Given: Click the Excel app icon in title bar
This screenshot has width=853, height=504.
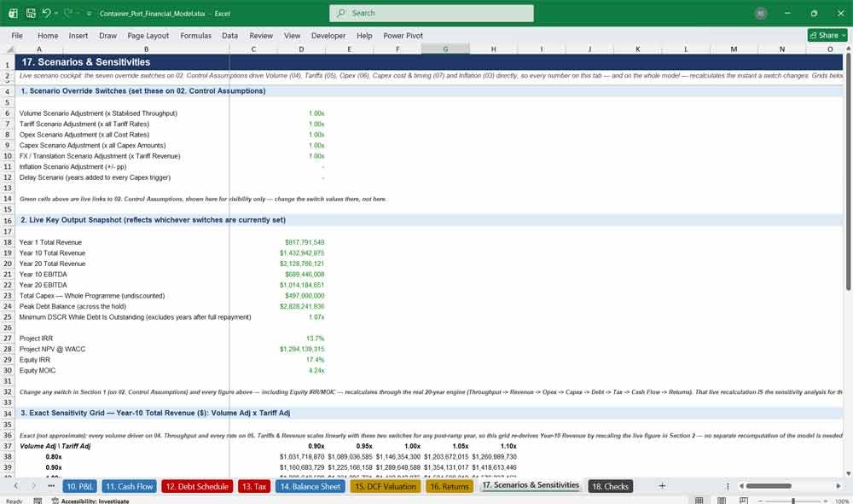Looking at the screenshot, I should point(13,13).
